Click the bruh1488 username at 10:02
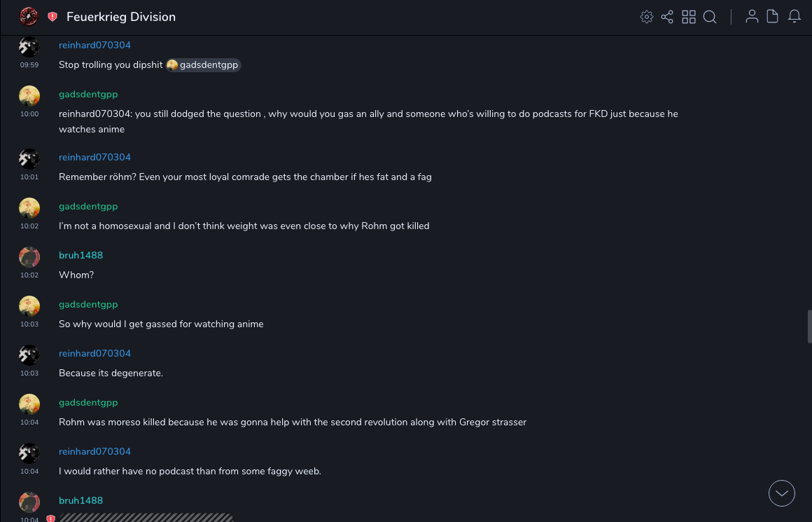 [80, 256]
